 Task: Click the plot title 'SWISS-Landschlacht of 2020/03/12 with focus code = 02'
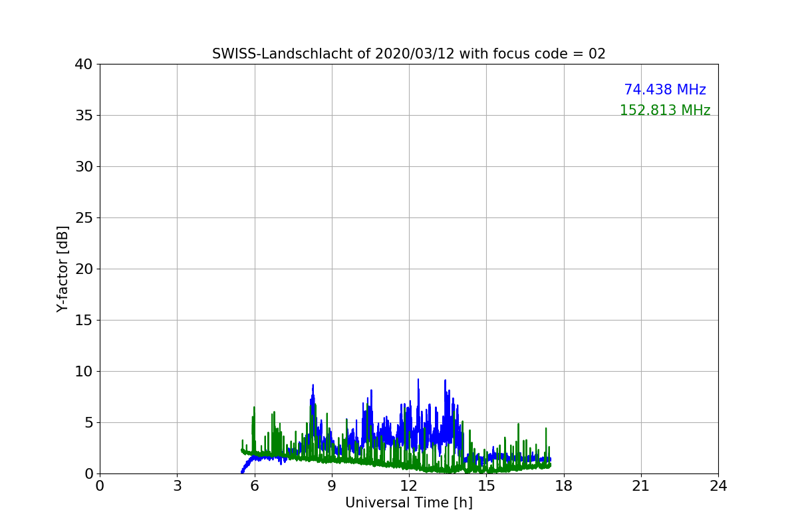[409, 54]
